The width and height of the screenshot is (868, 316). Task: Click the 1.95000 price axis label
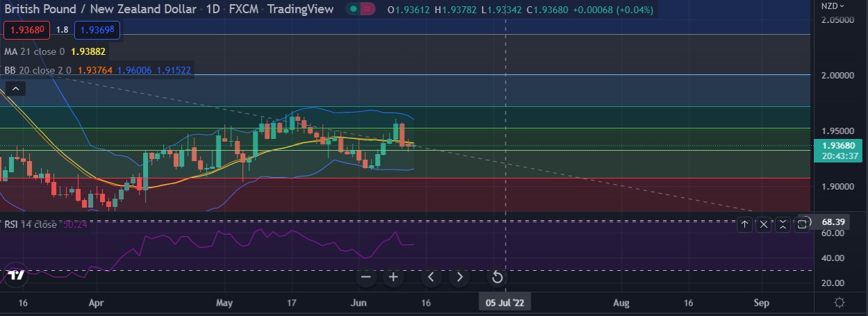(x=840, y=131)
